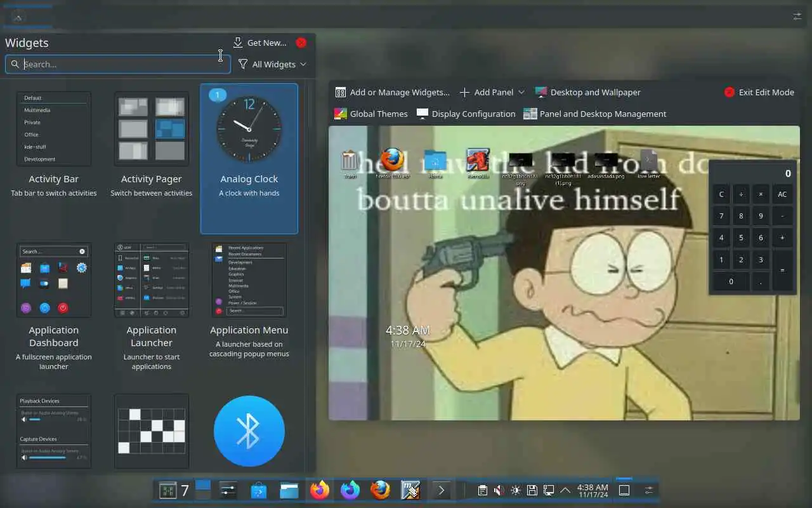This screenshot has width=812, height=508.
Task: Open Display Configuration
Action: [466, 114]
